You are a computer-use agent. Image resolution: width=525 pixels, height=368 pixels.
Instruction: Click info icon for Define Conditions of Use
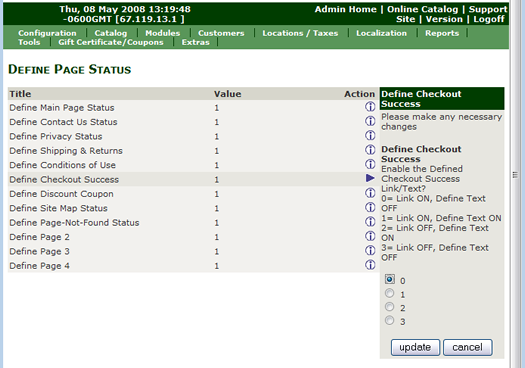tap(370, 164)
